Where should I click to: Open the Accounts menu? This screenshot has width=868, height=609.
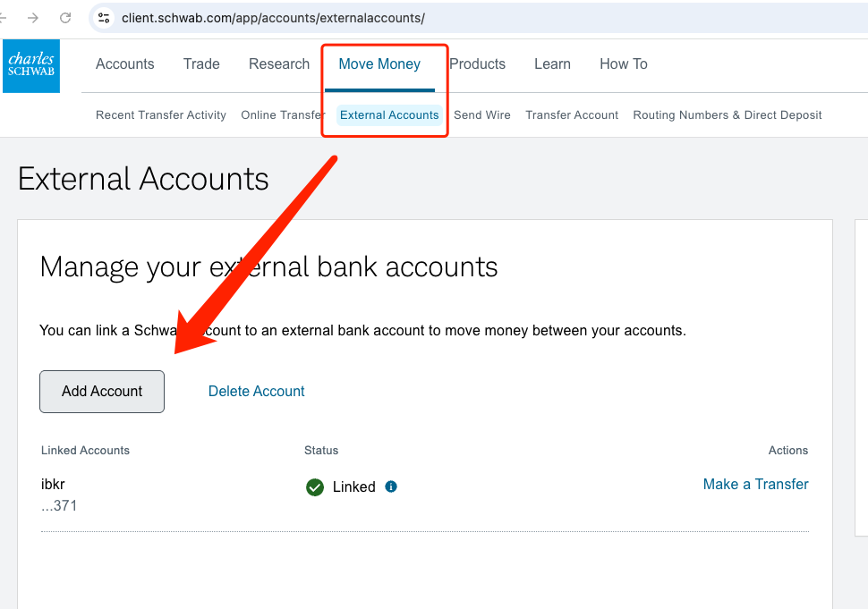pos(125,64)
